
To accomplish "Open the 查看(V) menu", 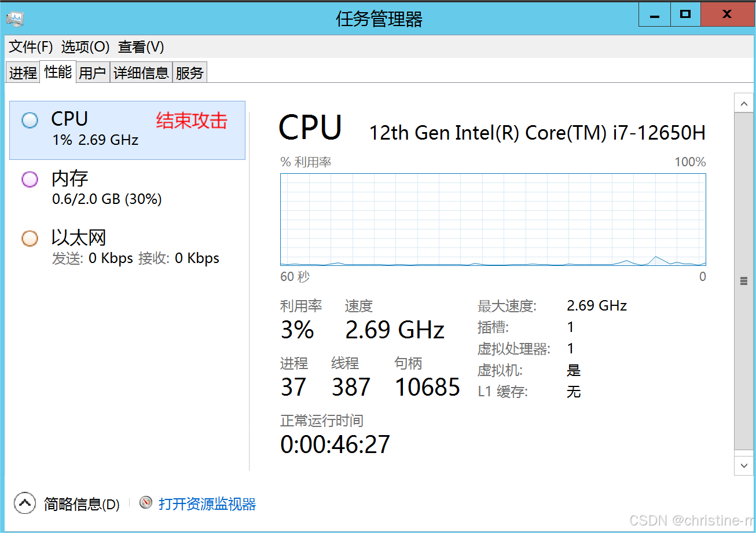I will 141,47.
